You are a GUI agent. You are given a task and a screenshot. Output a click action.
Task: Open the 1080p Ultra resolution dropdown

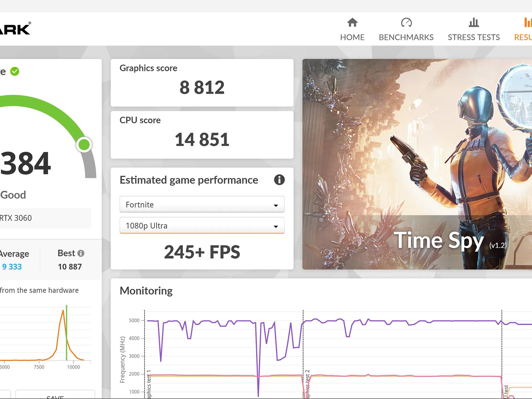pyautogui.click(x=202, y=225)
